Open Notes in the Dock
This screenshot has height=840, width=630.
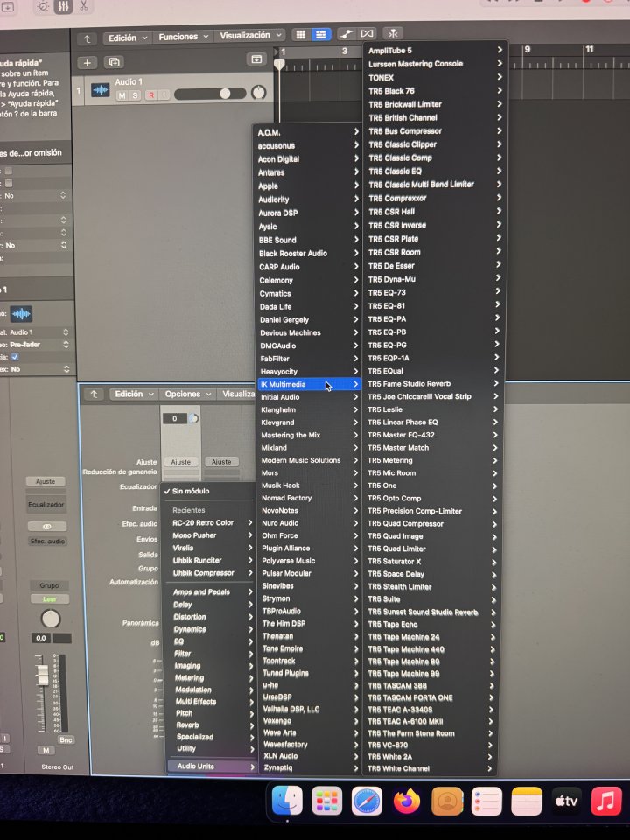[x=527, y=801]
